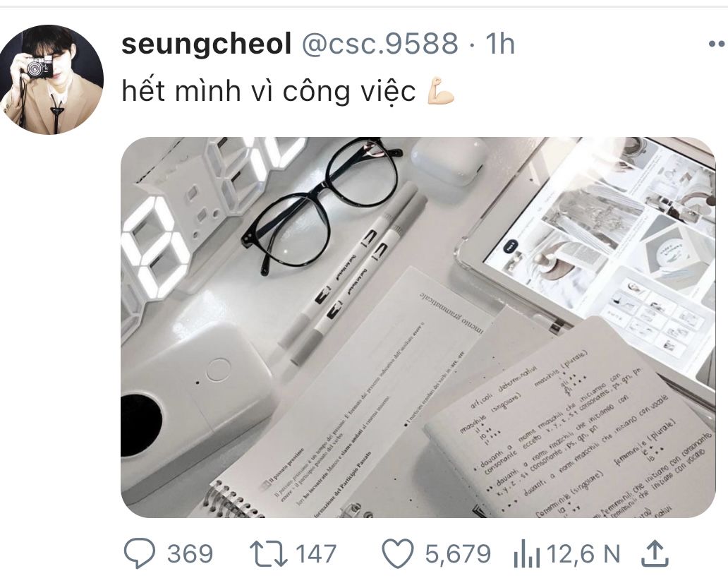The height and width of the screenshot is (583, 728).
Task: Click the flexed biceps emoji
Action: 441,92
